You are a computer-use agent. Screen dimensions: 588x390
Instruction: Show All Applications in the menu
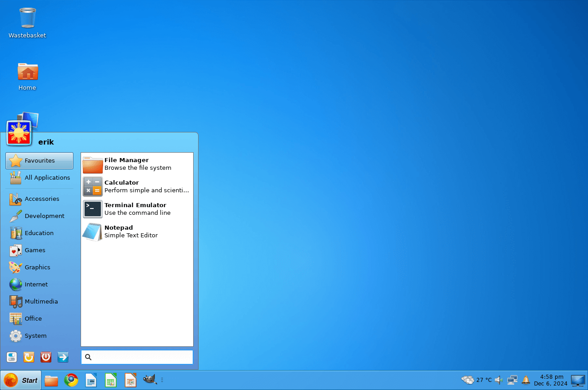coord(40,178)
